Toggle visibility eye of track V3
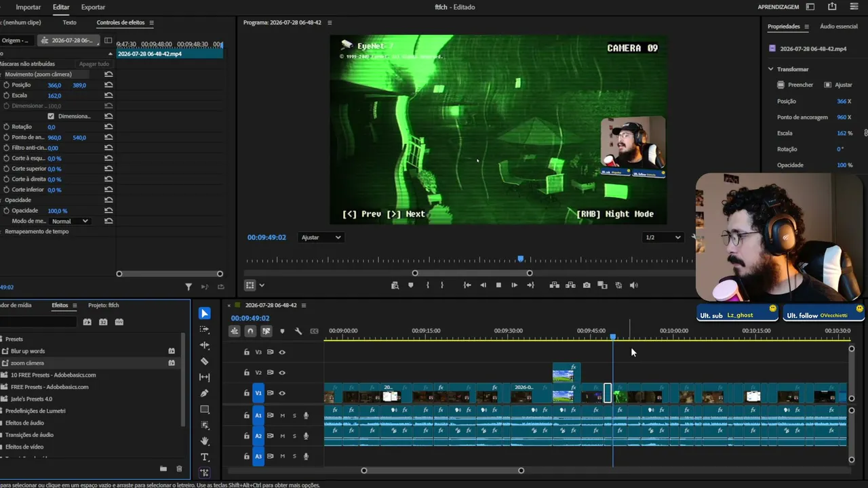 [282, 352]
